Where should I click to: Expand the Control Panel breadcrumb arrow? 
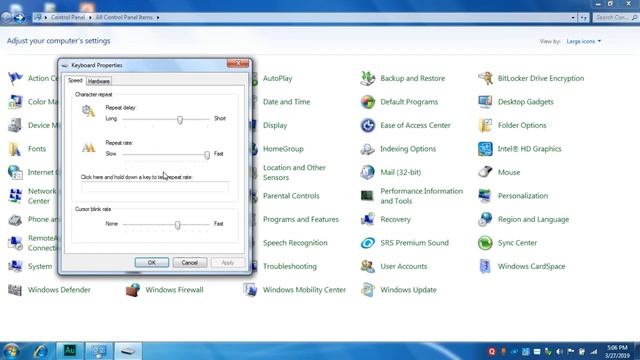(90, 18)
